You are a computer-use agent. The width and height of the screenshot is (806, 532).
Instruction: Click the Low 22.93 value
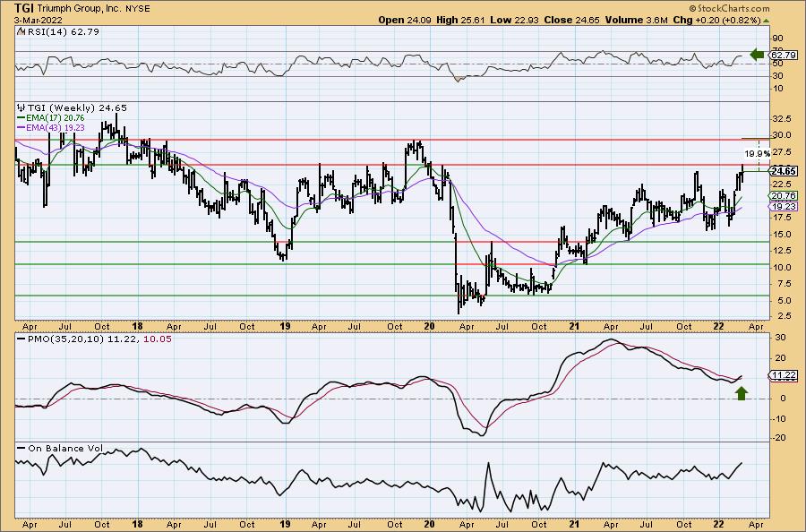coord(512,20)
